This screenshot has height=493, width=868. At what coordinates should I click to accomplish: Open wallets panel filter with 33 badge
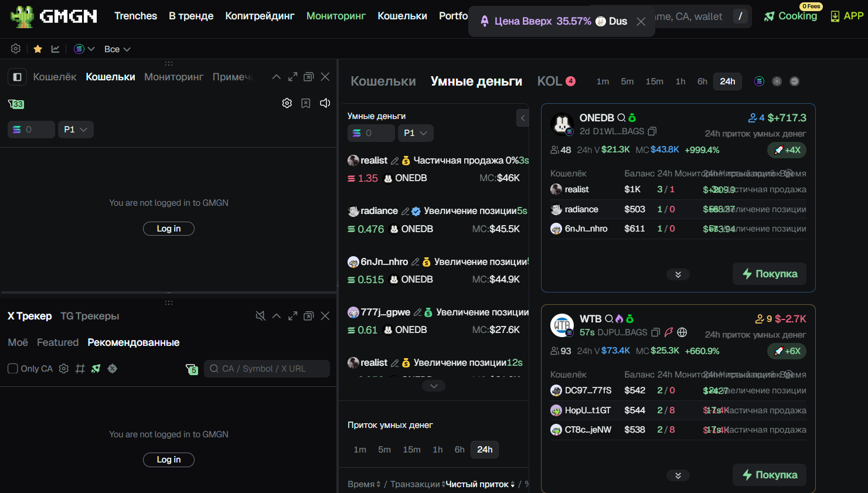tap(16, 104)
